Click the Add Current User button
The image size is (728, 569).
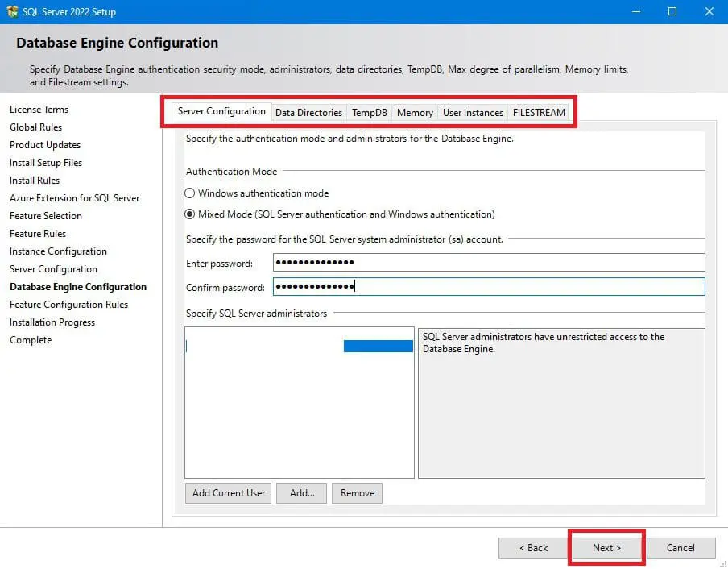pyautogui.click(x=228, y=492)
